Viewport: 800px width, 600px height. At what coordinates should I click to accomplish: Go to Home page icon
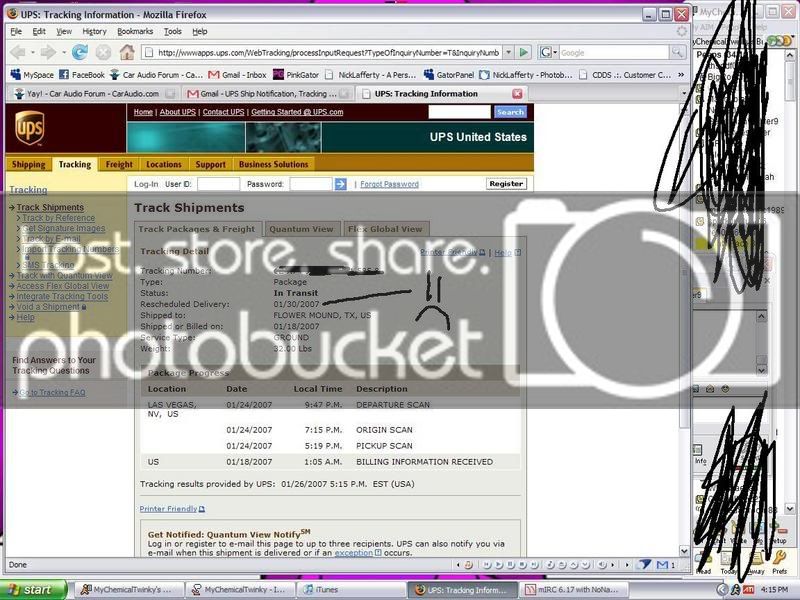click(127, 52)
